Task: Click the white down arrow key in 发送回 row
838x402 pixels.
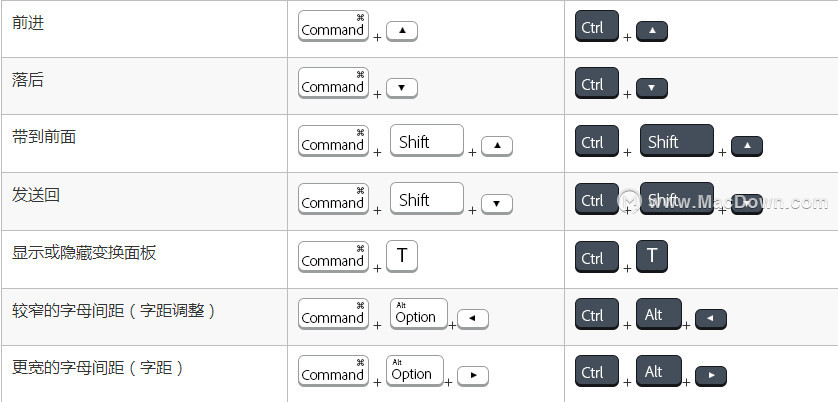Action: [x=496, y=204]
